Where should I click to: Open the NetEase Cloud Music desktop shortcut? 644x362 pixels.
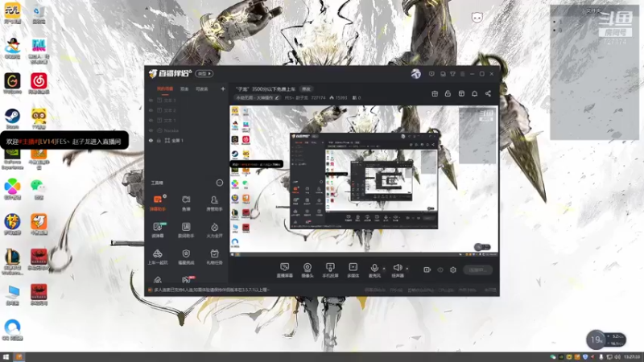point(39,84)
